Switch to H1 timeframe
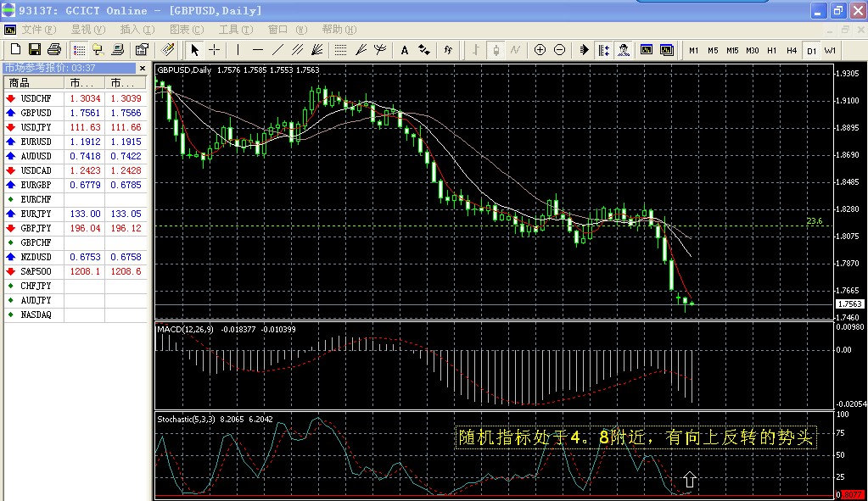 click(x=771, y=50)
